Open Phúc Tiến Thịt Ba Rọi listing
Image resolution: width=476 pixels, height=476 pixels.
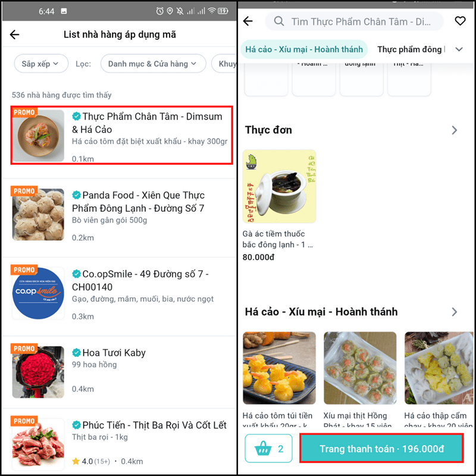click(x=119, y=443)
